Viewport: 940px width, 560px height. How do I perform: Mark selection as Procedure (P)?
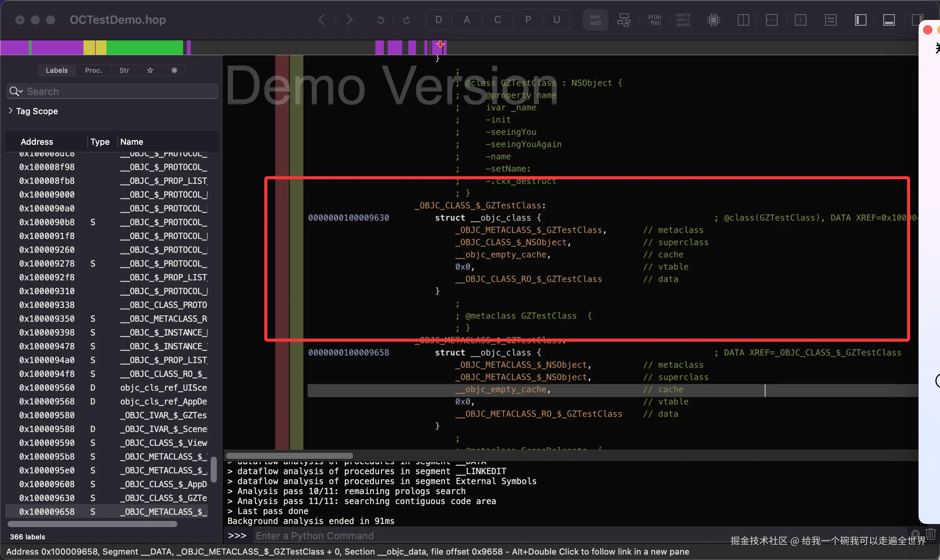(528, 20)
